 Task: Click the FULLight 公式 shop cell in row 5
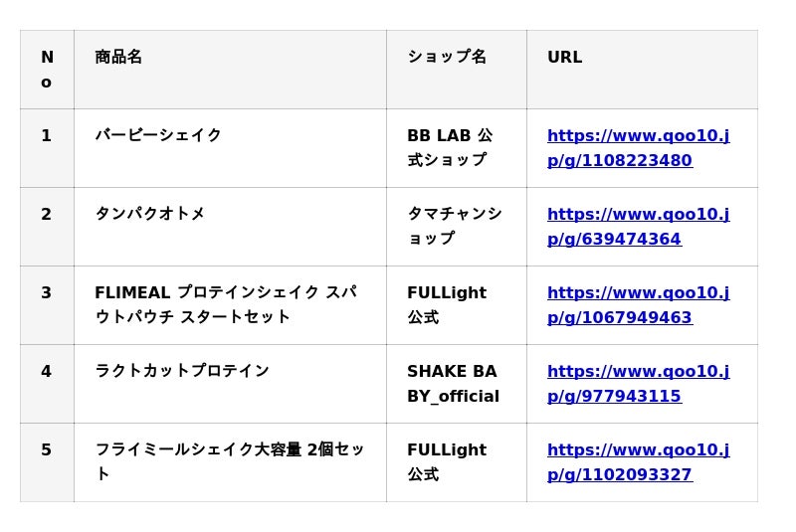pos(447,461)
